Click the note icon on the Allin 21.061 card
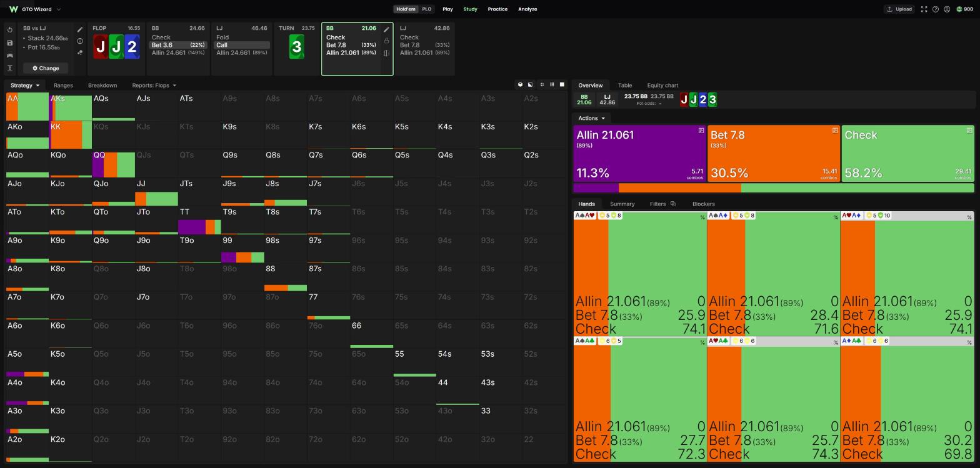980x468 pixels. (701, 131)
